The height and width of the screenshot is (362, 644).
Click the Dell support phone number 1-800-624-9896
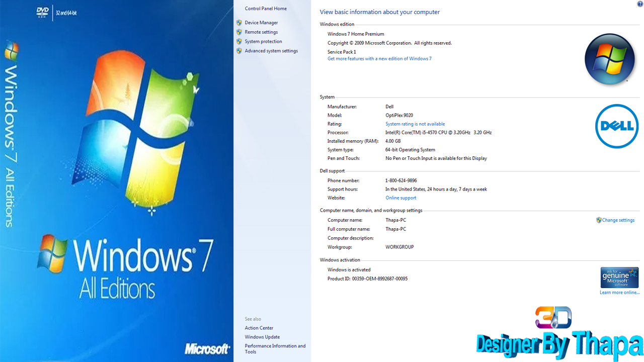[401, 180]
